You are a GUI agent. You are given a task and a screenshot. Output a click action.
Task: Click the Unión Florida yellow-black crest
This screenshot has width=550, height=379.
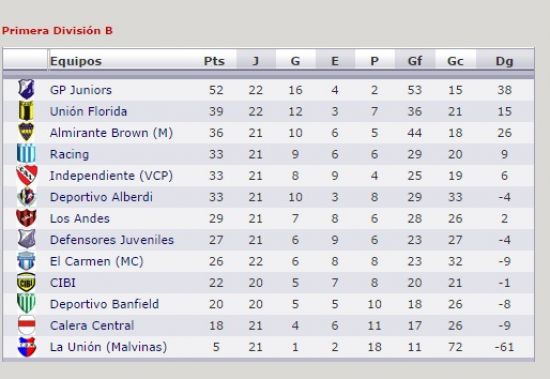tap(26, 111)
